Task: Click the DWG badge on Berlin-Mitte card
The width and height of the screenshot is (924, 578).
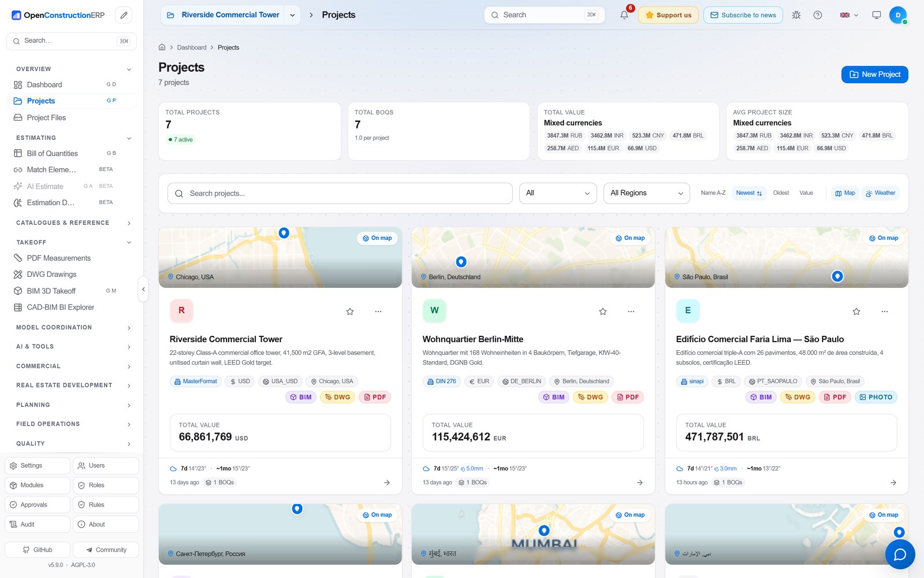Action: [590, 397]
